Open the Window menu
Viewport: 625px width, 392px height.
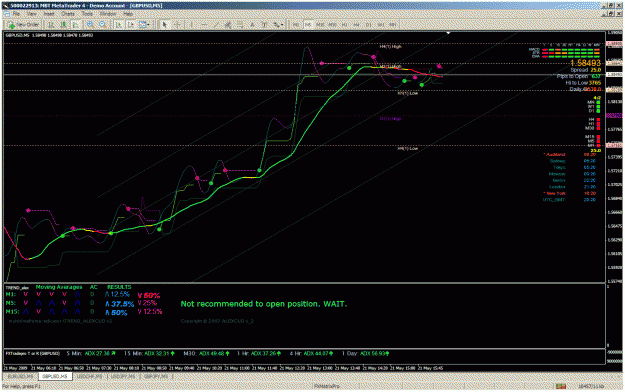point(108,14)
